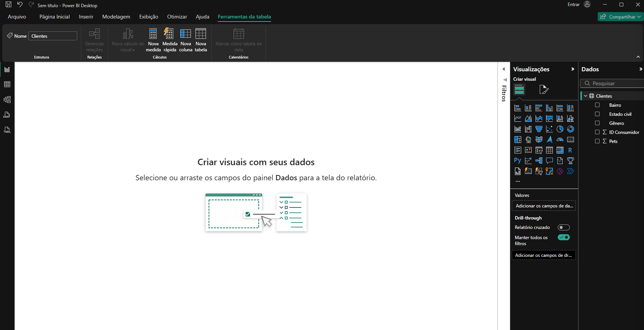Open the Compartilhar dropdown
644x330 pixels.
[620, 17]
